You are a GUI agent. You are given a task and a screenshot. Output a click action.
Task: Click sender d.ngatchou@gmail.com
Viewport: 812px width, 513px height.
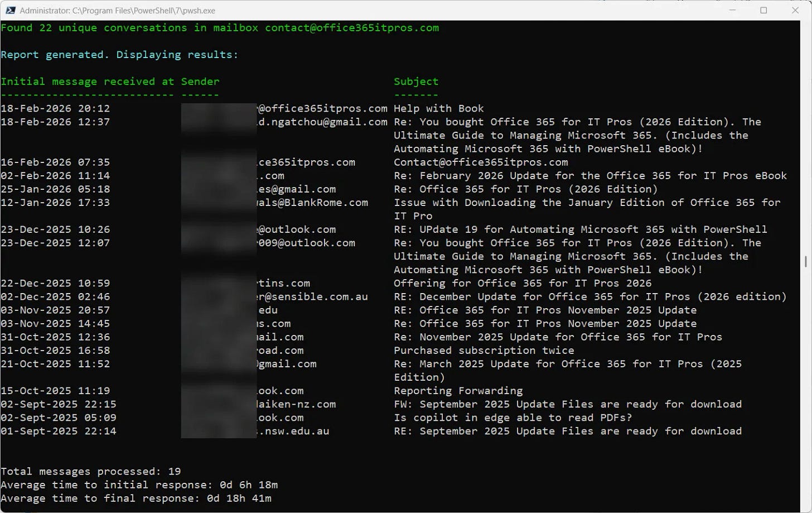coord(322,122)
